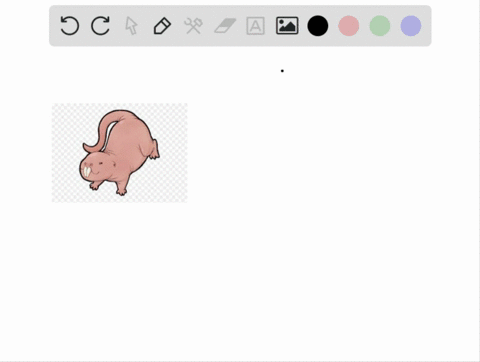Set drawing color to black
Viewport: 480px width, 362px height.
click(x=318, y=26)
